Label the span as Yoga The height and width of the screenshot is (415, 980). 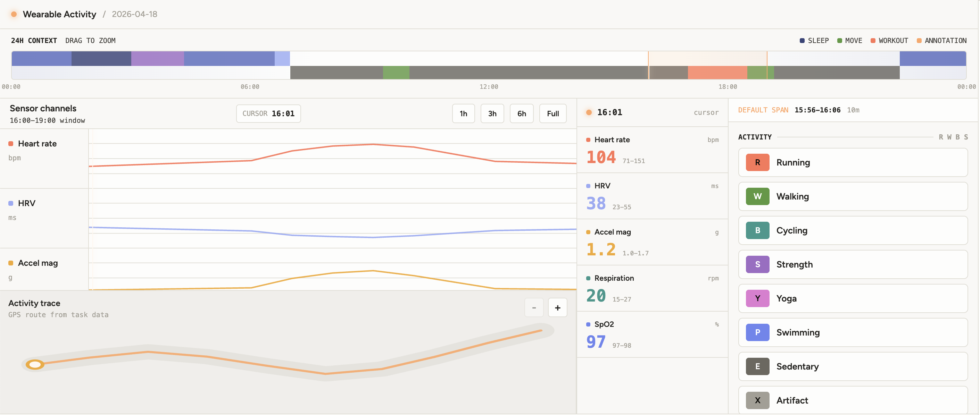click(x=853, y=298)
